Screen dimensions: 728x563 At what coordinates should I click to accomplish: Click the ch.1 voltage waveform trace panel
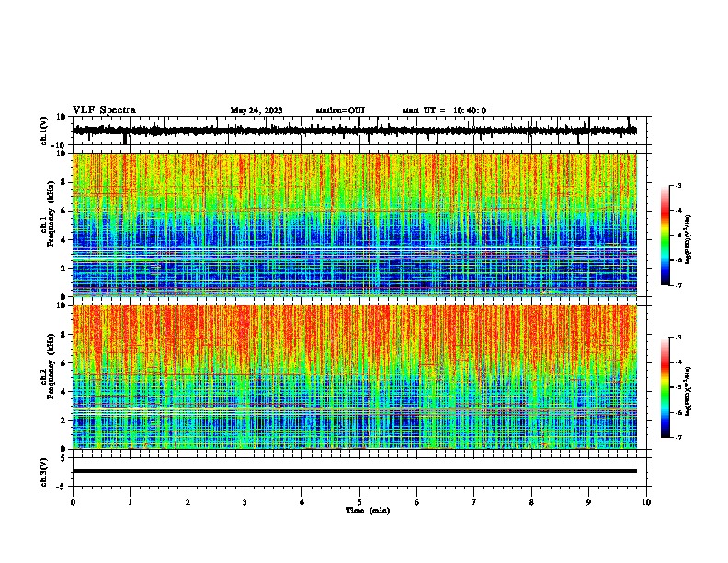361,131
